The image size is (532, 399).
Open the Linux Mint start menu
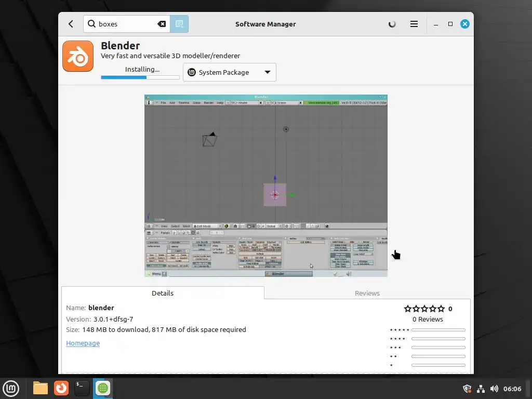point(11,389)
